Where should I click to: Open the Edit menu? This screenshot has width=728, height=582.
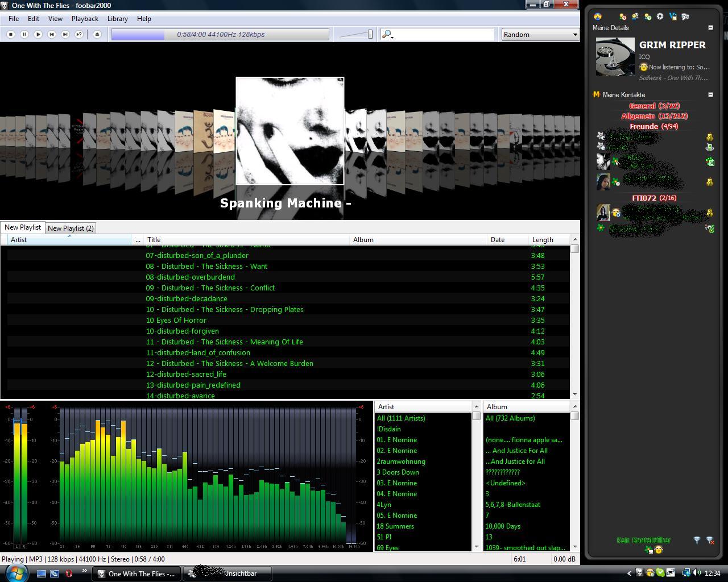pyautogui.click(x=34, y=19)
